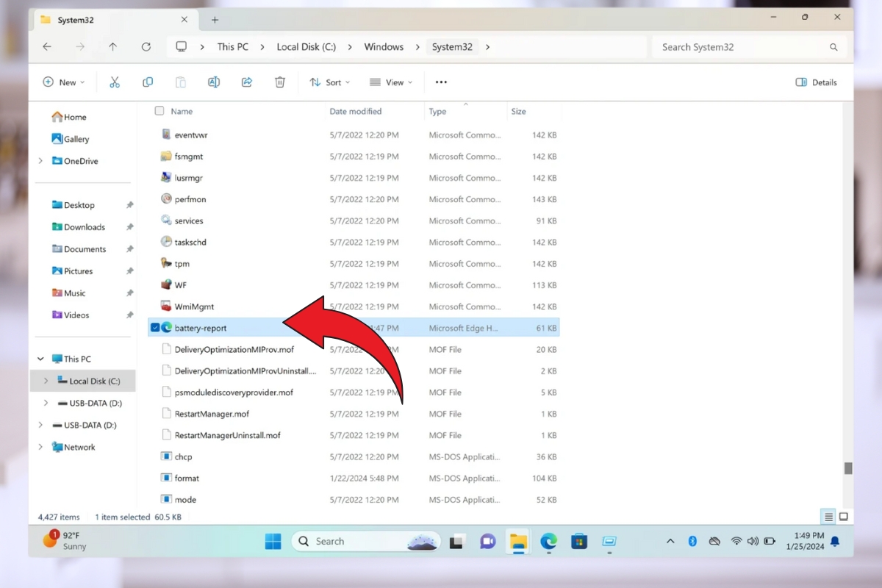Open Downloads quick access folder
Image resolution: width=882 pixels, height=588 pixels.
click(x=79, y=227)
